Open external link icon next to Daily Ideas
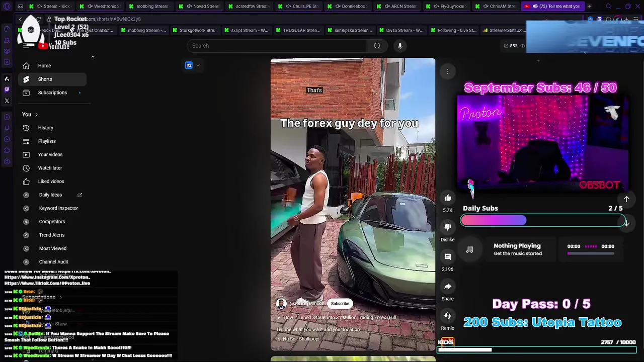 pos(79,195)
